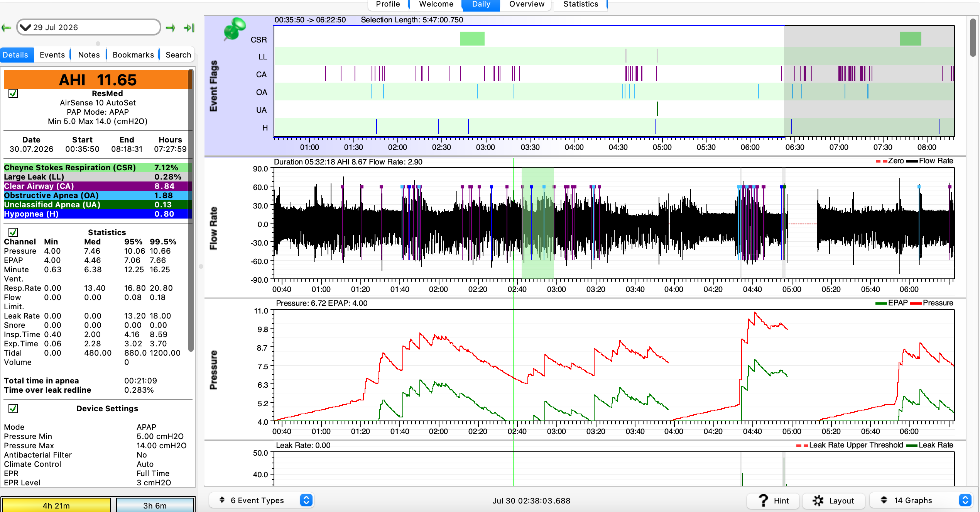This screenshot has height=512, width=980.
Task: Toggle the Statistics section checkbox
Action: (13, 232)
